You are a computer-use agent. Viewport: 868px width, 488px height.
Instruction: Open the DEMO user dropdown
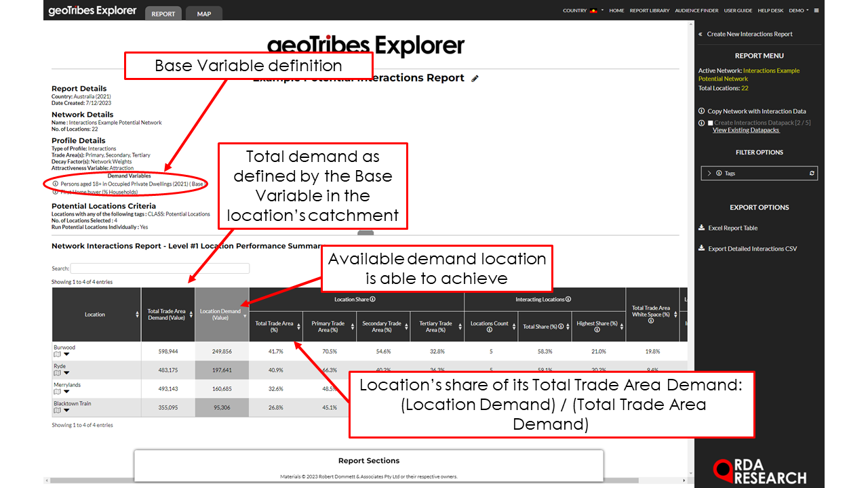(799, 11)
